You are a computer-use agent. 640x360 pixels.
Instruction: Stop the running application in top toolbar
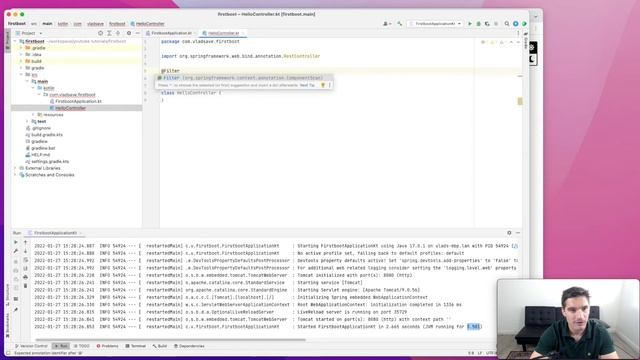[x=496, y=24]
